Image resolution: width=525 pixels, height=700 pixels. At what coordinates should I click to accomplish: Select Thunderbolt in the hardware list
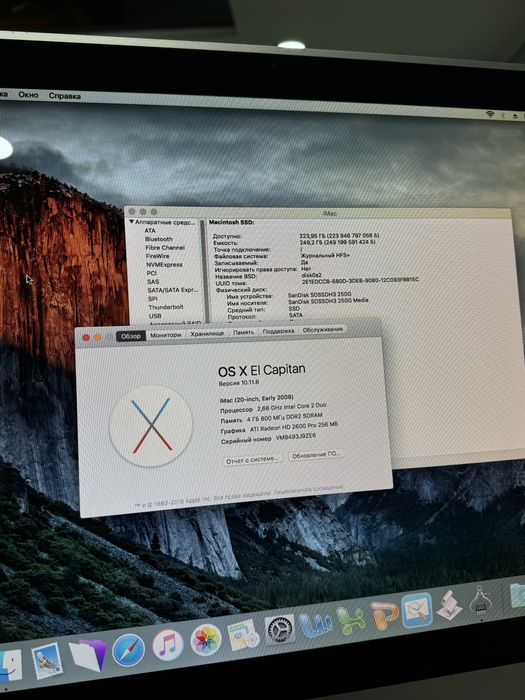click(x=166, y=307)
